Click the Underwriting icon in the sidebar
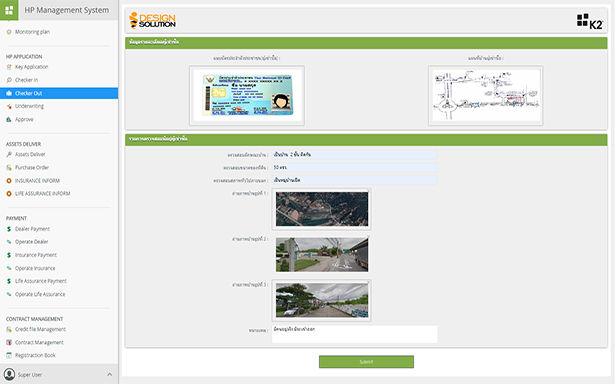Screen dimensions: 615x384 tap(9, 106)
